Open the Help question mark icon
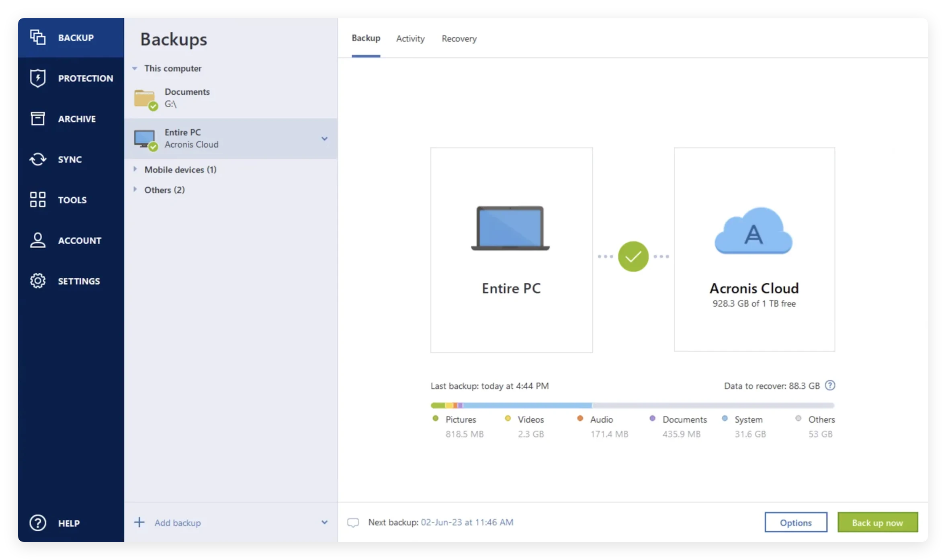The width and height of the screenshot is (946, 560). pos(37,523)
